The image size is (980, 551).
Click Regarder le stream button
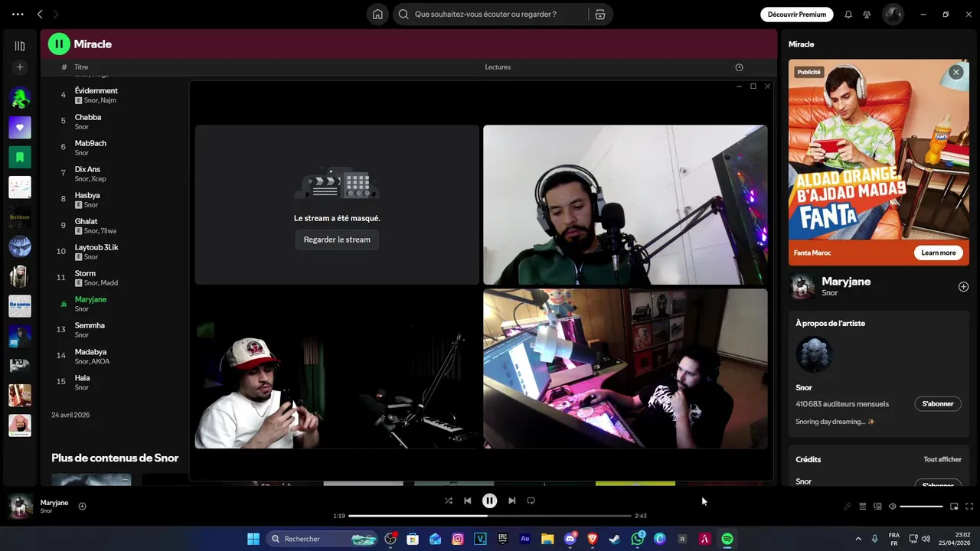pos(337,240)
